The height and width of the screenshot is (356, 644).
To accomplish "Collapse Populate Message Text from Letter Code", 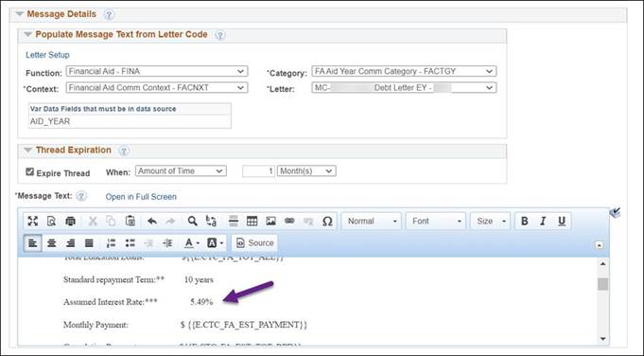I will pyautogui.click(x=28, y=34).
